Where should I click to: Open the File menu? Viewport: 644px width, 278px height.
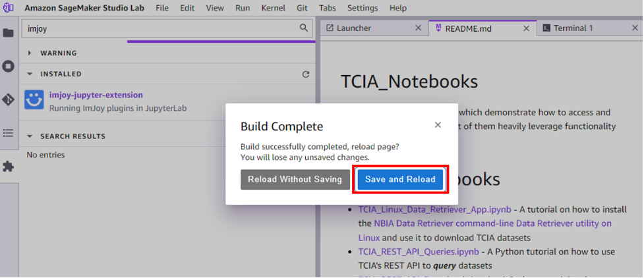162,8
